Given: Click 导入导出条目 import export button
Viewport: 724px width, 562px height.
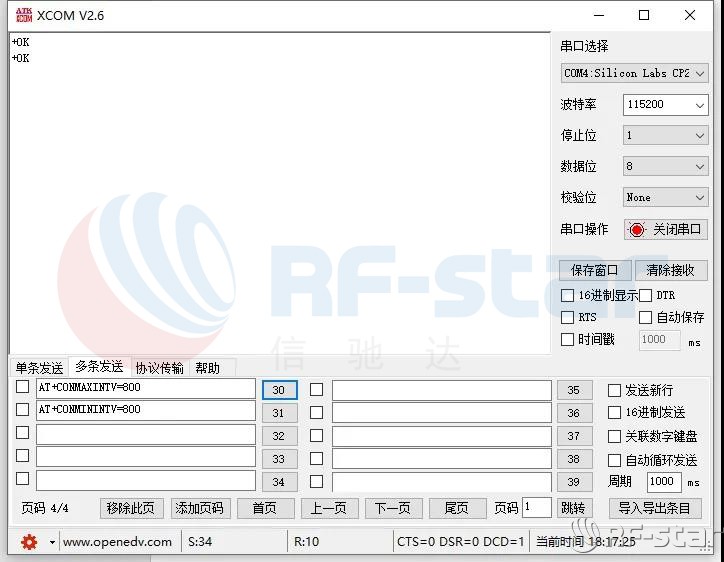Looking at the screenshot, I should tap(655, 508).
